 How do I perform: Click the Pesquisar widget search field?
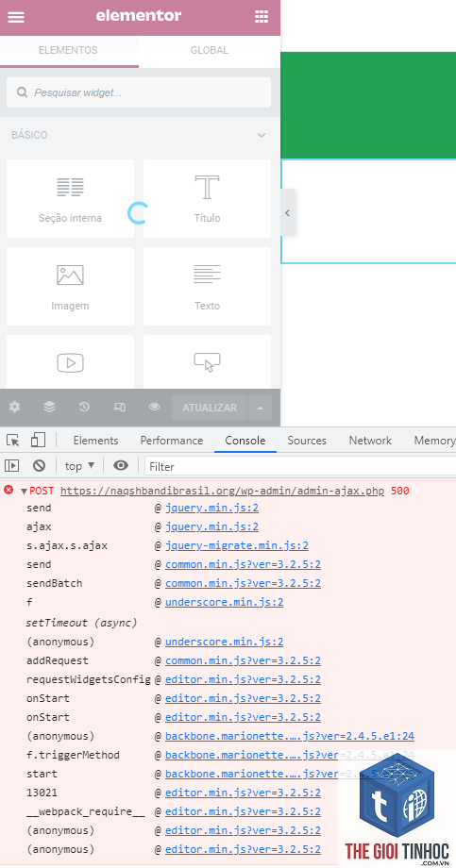click(139, 92)
